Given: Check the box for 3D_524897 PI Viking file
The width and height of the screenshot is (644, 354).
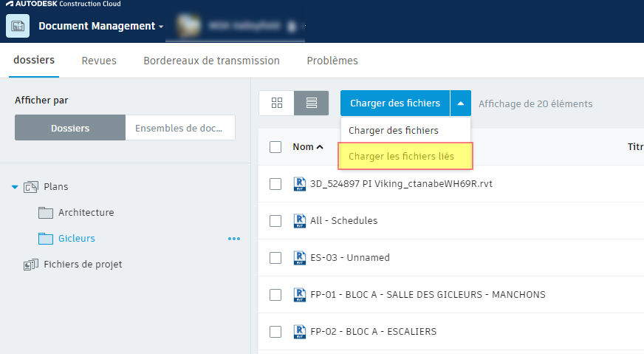Looking at the screenshot, I should click(x=275, y=184).
